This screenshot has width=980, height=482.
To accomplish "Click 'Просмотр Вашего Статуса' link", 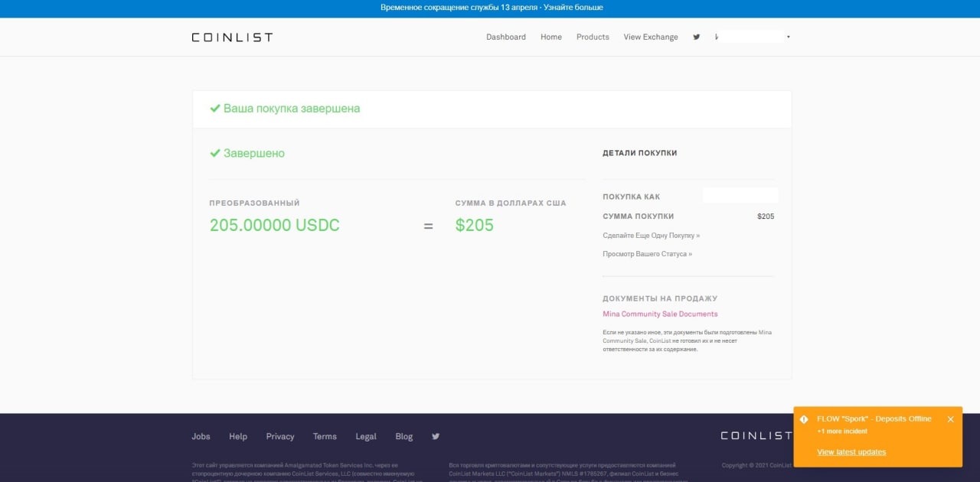I will (x=647, y=254).
